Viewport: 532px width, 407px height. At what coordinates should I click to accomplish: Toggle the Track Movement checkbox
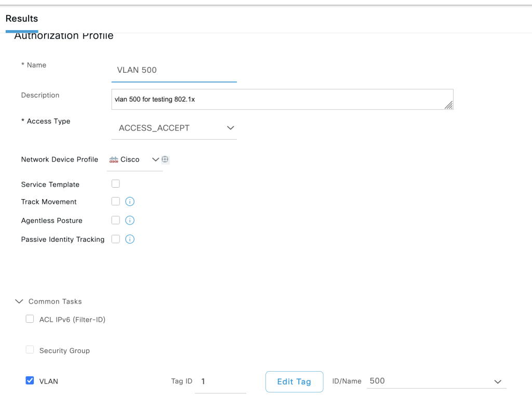pos(116,201)
